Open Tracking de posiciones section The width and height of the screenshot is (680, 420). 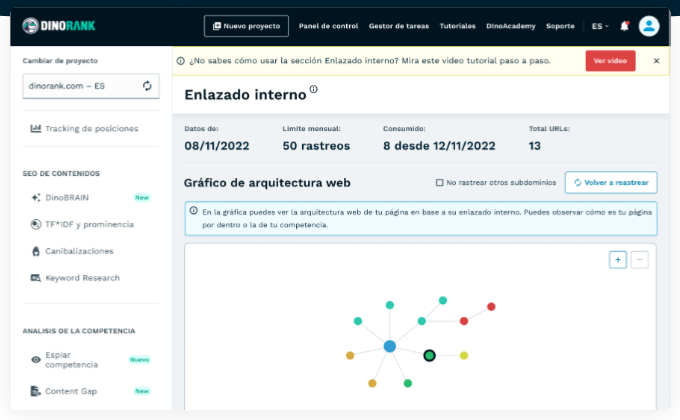(x=91, y=128)
